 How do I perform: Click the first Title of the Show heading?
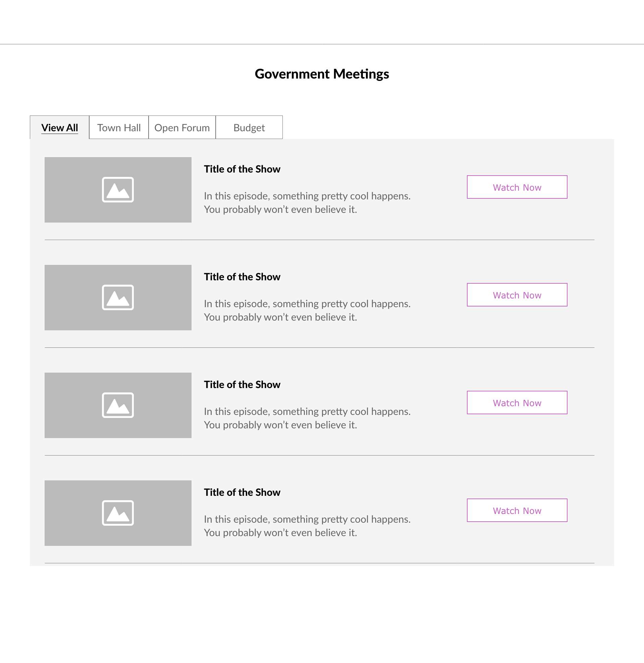pos(242,169)
